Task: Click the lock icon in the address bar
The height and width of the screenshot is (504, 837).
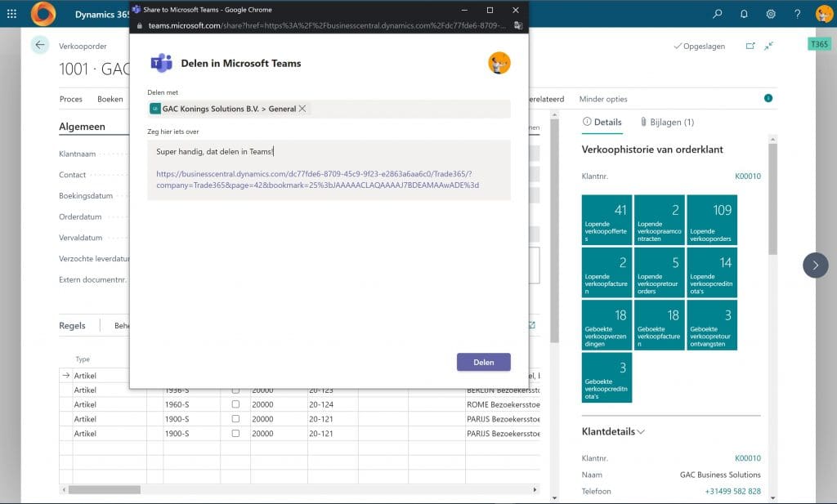Action: [140, 25]
